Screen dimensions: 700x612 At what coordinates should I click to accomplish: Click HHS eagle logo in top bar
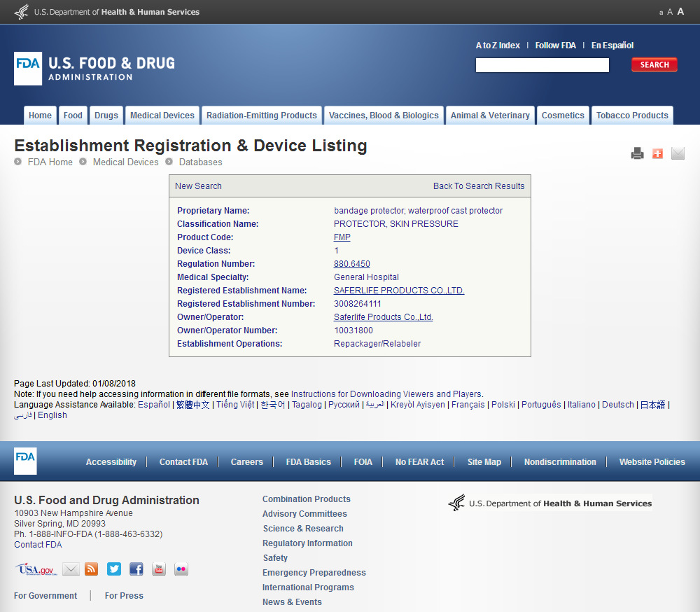[22, 12]
